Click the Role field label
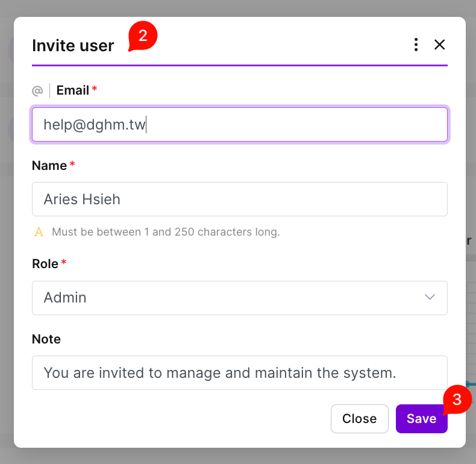The image size is (476, 464). (45, 264)
